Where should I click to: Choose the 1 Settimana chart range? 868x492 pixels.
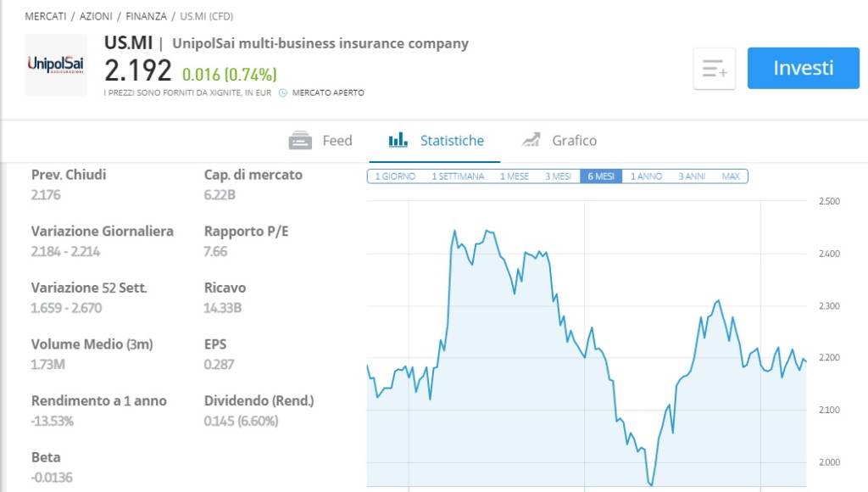(x=458, y=176)
